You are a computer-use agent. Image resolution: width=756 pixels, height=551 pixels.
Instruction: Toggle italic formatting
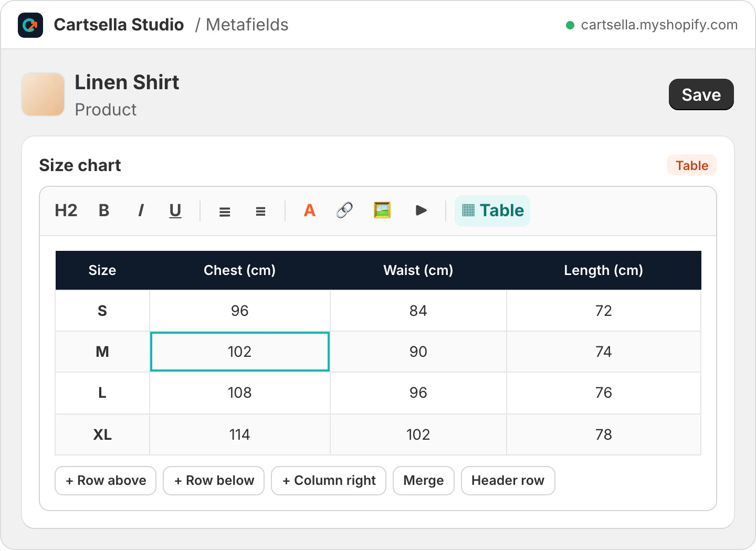click(x=140, y=210)
